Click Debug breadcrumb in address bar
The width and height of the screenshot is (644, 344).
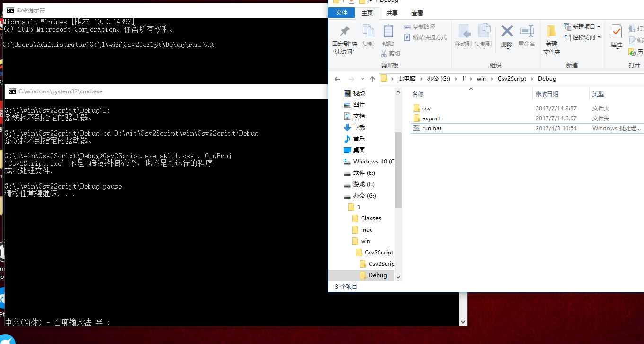click(547, 79)
